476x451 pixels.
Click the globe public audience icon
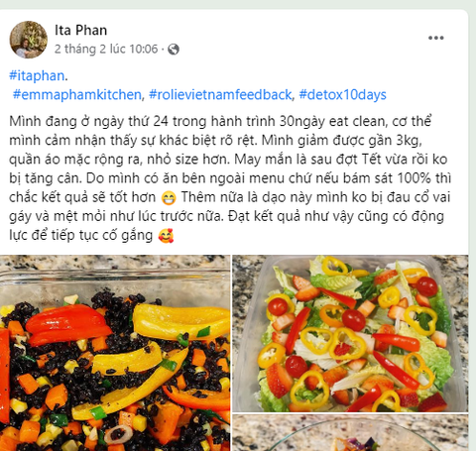click(x=174, y=50)
